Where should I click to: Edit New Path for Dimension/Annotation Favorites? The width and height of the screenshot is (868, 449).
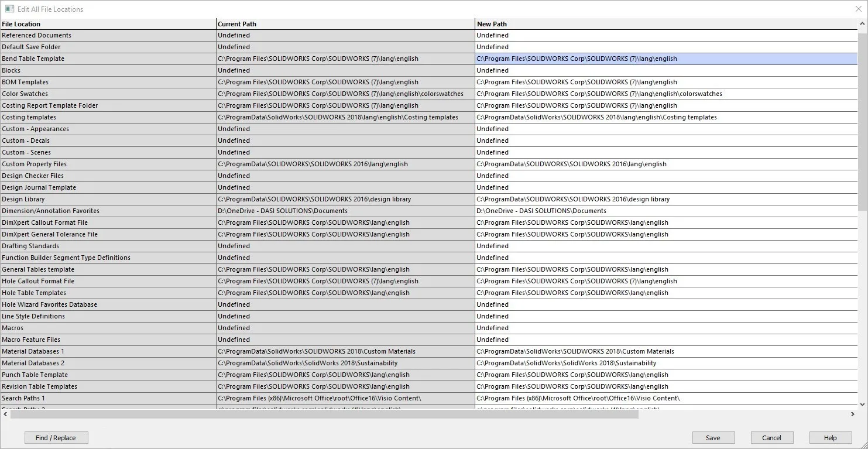(x=666, y=211)
